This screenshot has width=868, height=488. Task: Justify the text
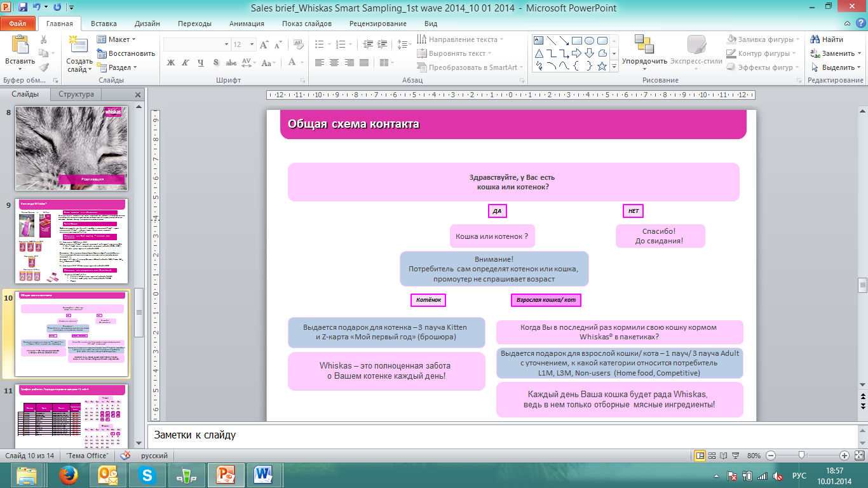(363, 62)
